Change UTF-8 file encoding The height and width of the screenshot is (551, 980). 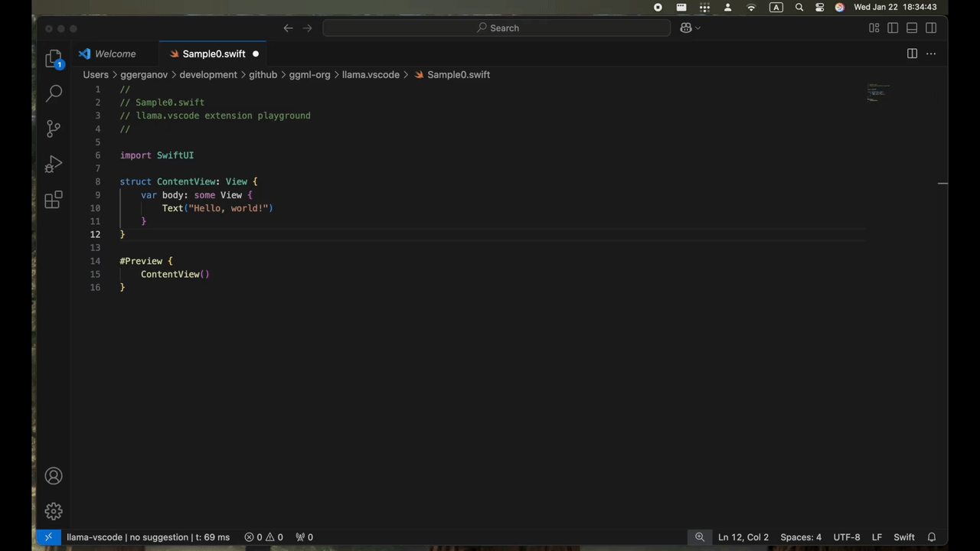846,536
